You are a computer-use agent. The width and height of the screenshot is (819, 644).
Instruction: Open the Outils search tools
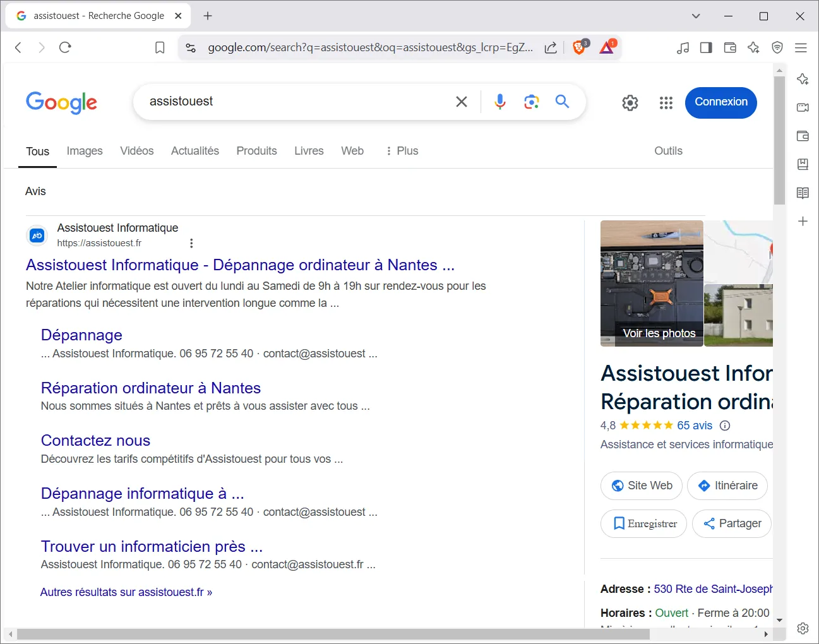pos(668,151)
